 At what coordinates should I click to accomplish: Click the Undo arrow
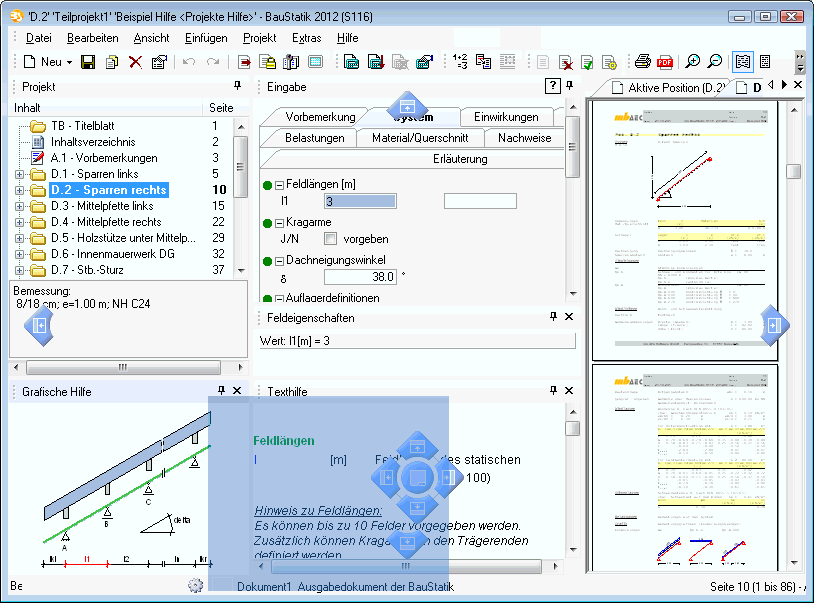click(x=189, y=62)
